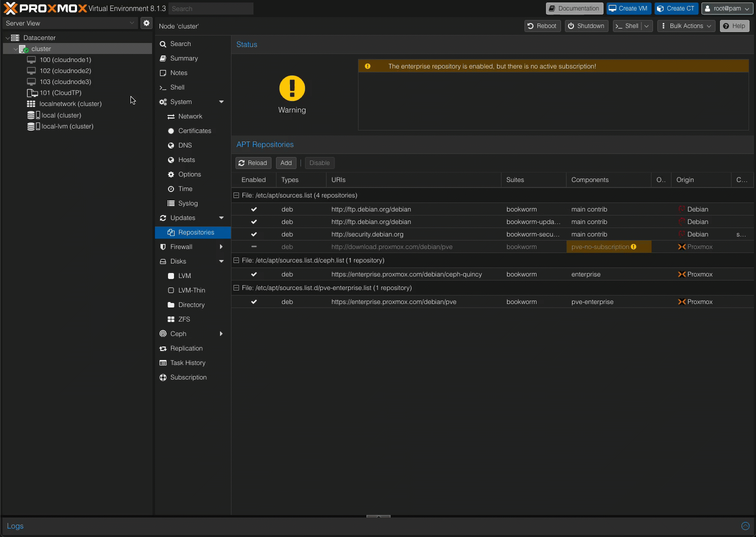Collapse the Updates menu section
The image size is (756, 537).
[221, 218]
